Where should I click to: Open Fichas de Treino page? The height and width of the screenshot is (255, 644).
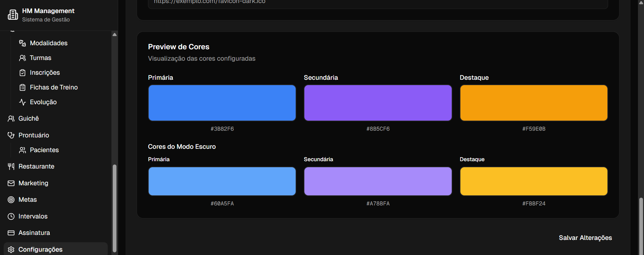(54, 87)
